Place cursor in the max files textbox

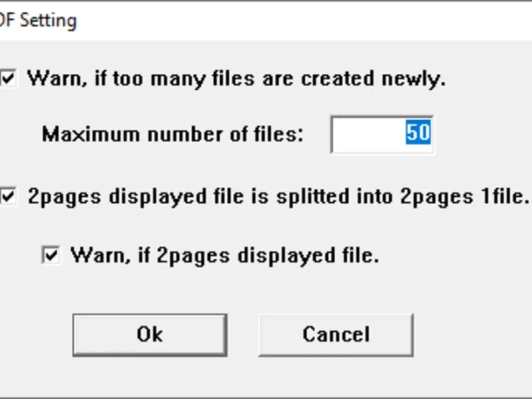point(382,134)
